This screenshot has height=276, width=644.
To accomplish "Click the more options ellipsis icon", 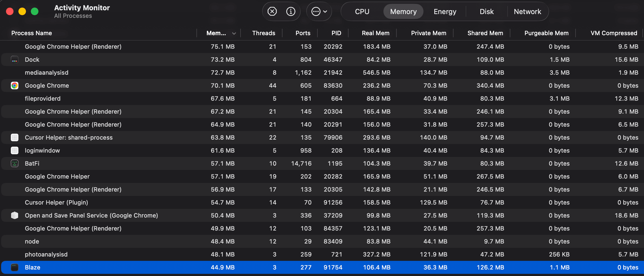I will click(x=316, y=11).
